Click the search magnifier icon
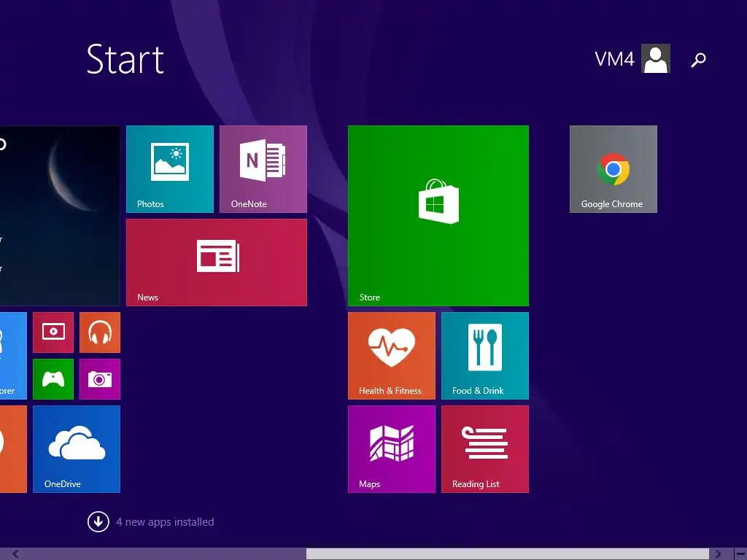The image size is (747, 560). pyautogui.click(x=698, y=60)
